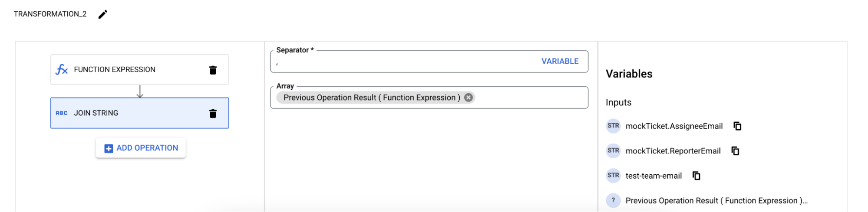Click the TRANSFORMATION_2 title text
Screen dimensions: 868x212
point(50,14)
